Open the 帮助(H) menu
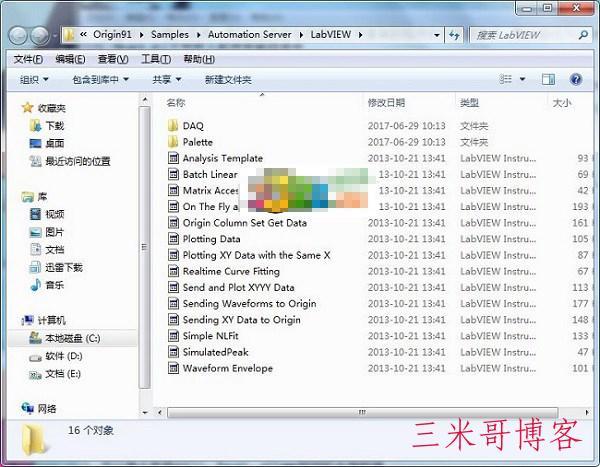600x467 pixels. click(199, 59)
